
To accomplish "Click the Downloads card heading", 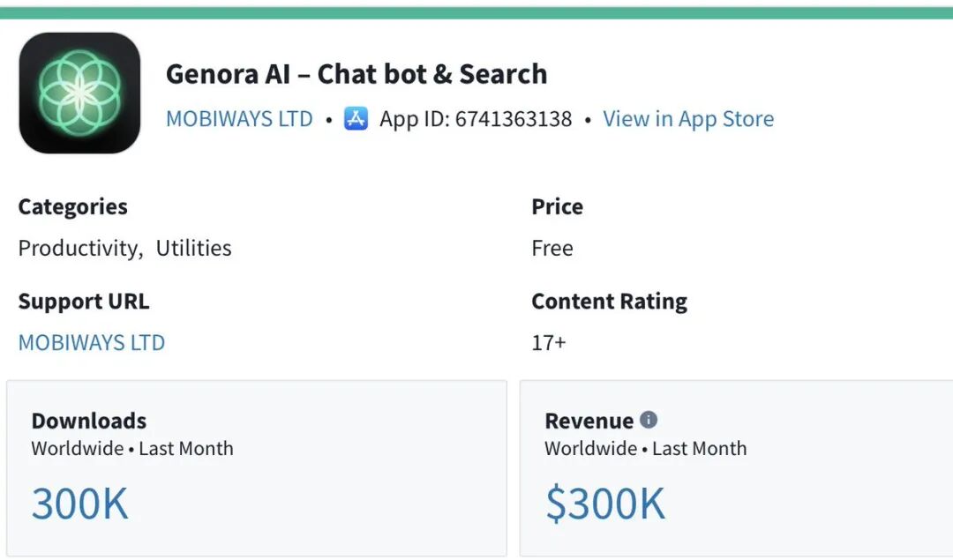I will [89, 421].
